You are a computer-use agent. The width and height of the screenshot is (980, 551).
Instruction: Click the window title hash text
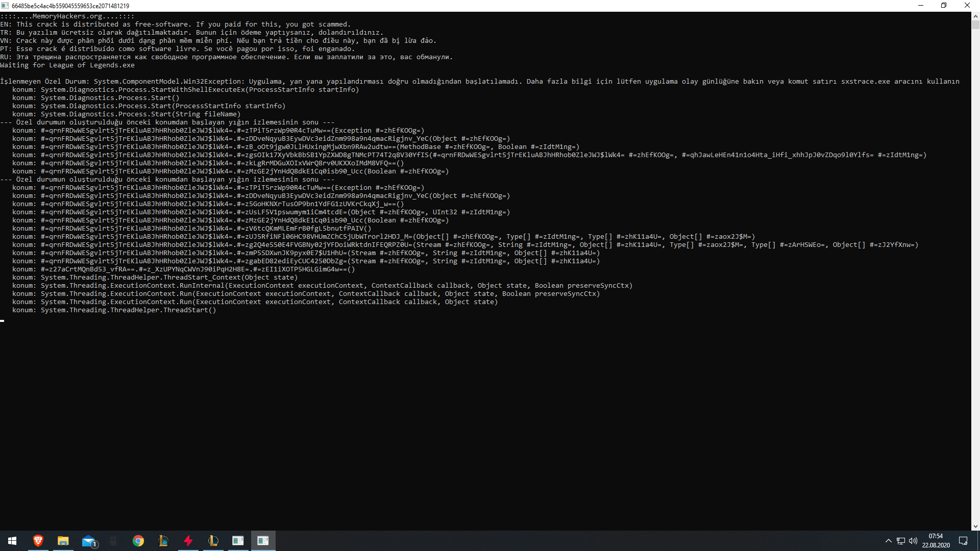coord(70,6)
